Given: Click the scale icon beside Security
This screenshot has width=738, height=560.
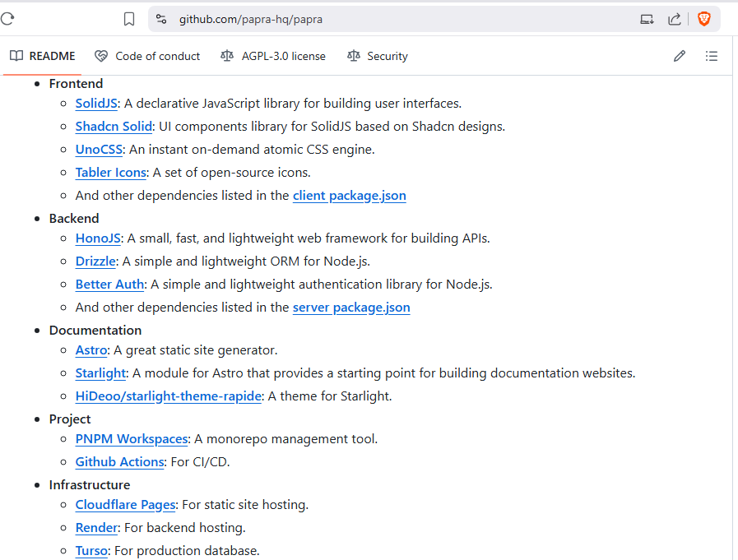Looking at the screenshot, I should [x=354, y=56].
